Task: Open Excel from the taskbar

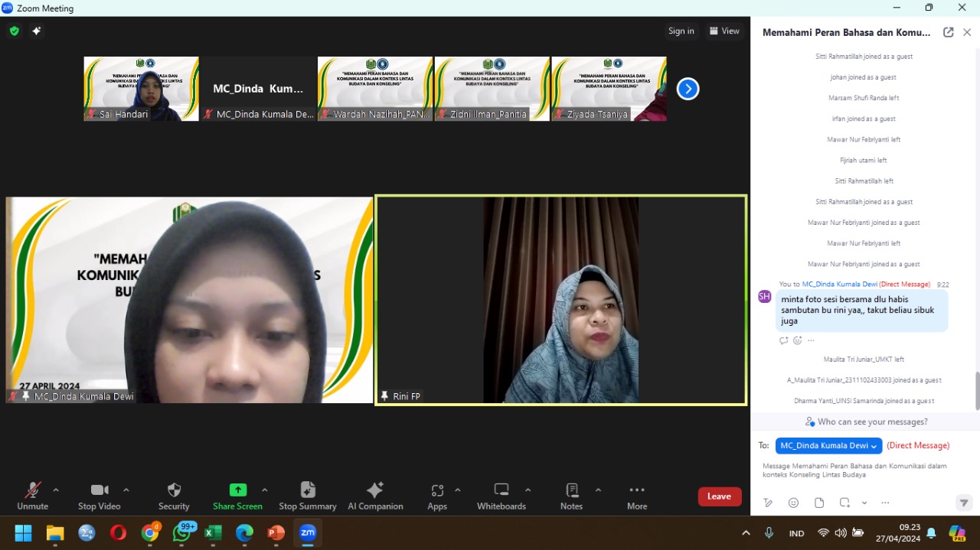Action: (x=213, y=532)
